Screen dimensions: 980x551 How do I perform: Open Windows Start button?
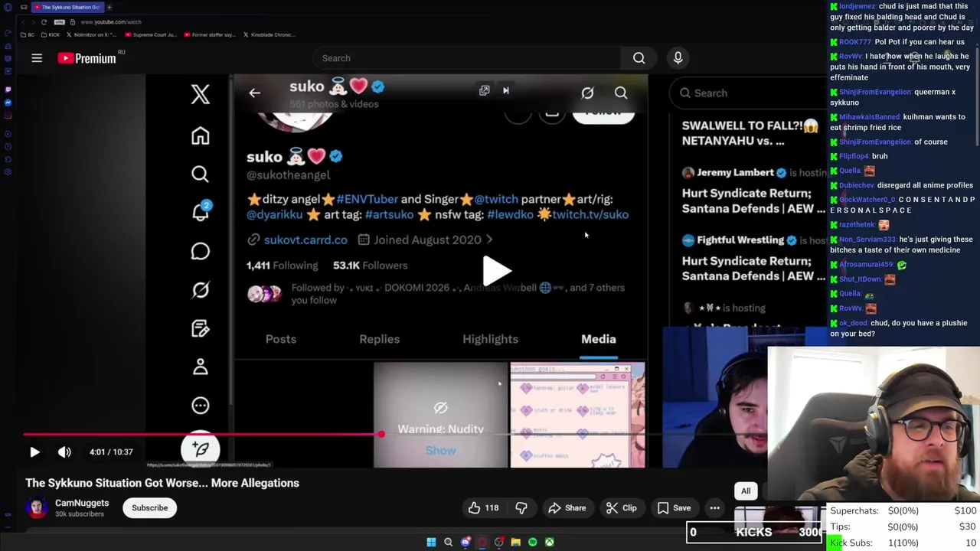pos(431,542)
